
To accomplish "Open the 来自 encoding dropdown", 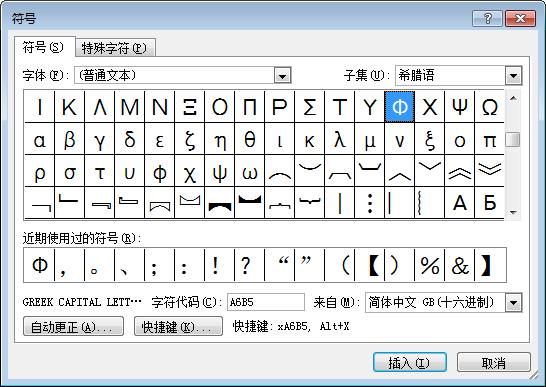I will pos(514,302).
